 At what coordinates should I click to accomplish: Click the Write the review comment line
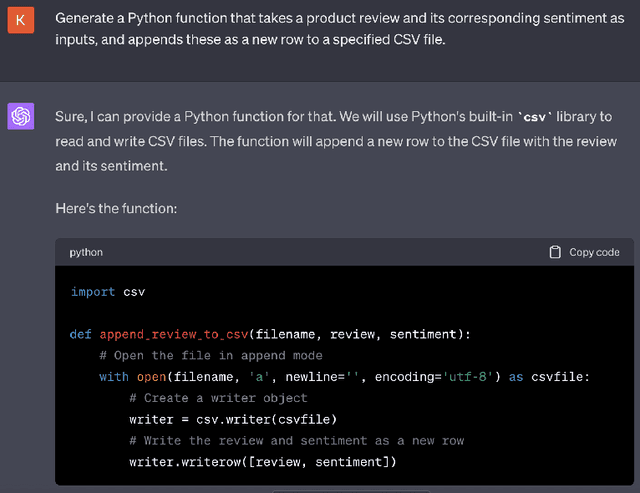pos(296,440)
